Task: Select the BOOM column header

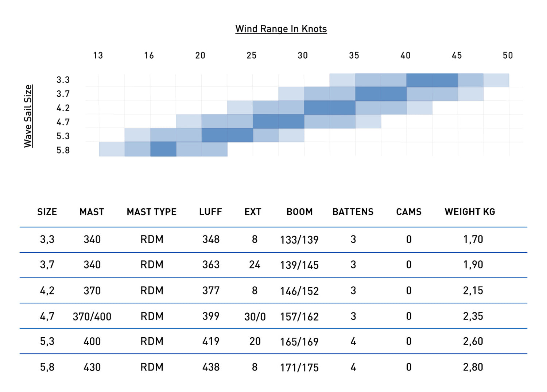Action: pos(299,212)
